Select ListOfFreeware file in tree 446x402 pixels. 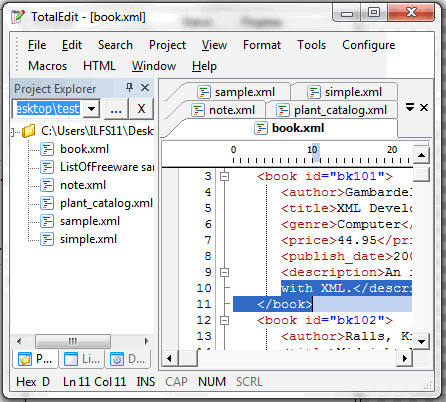pyautogui.click(x=107, y=167)
